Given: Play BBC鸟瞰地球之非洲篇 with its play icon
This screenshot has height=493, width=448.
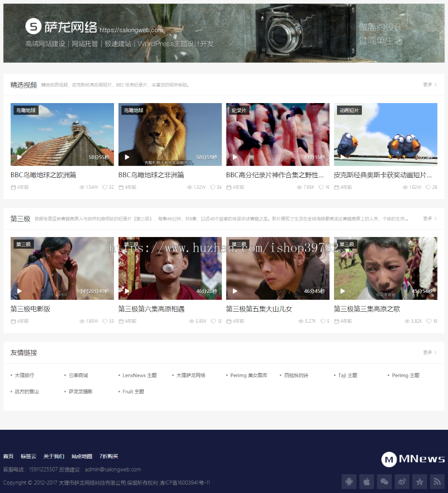Looking at the screenshot, I should (127, 157).
